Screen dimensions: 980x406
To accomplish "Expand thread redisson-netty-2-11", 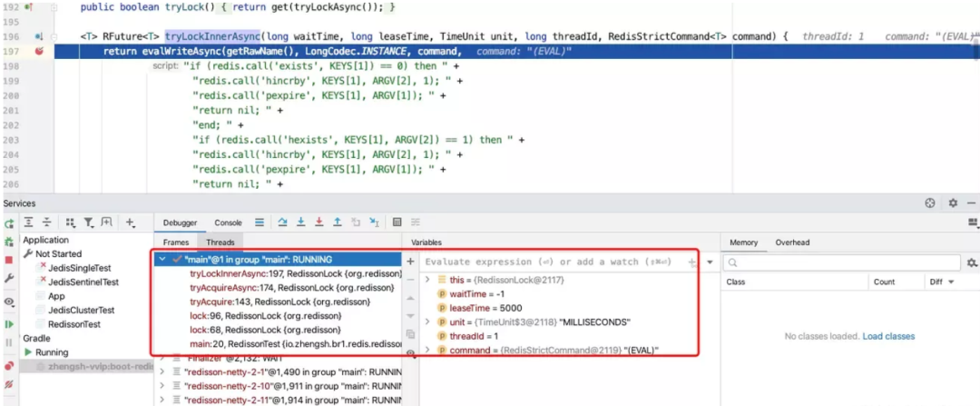I will [163, 399].
